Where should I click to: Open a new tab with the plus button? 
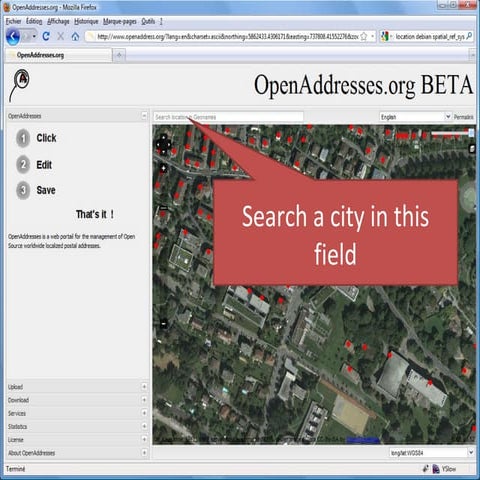pyautogui.click(x=119, y=55)
